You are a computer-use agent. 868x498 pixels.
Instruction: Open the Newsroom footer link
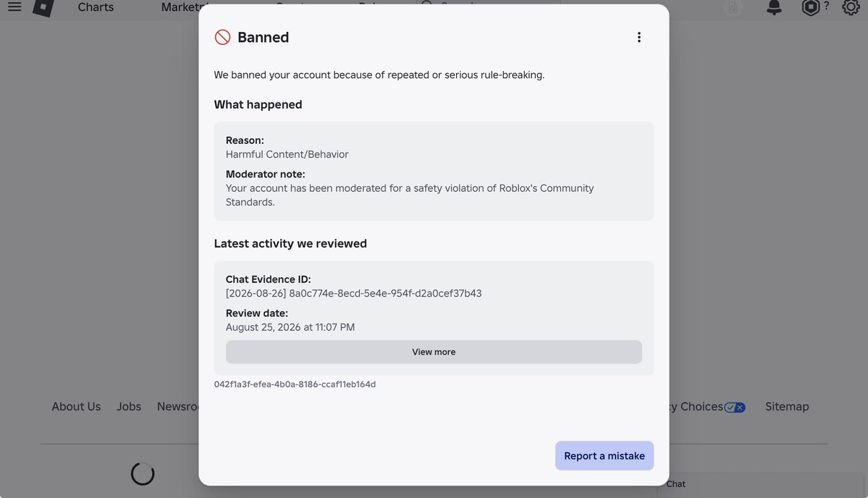click(177, 407)
